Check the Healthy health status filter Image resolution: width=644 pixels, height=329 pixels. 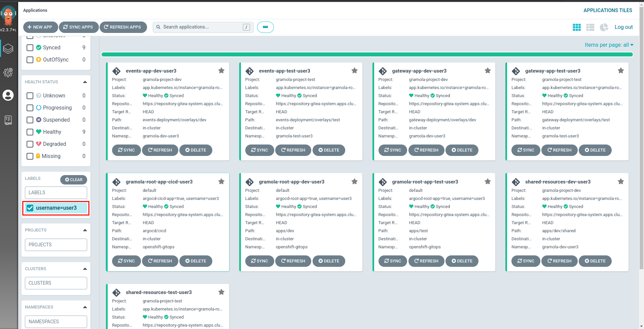tap(30, 132)
